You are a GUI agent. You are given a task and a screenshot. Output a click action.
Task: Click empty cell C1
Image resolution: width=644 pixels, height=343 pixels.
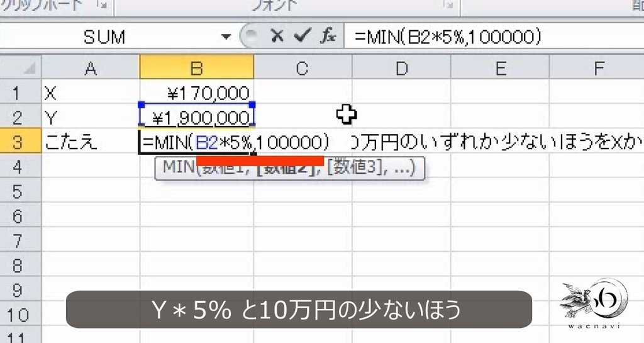click(x=303, y=93)
